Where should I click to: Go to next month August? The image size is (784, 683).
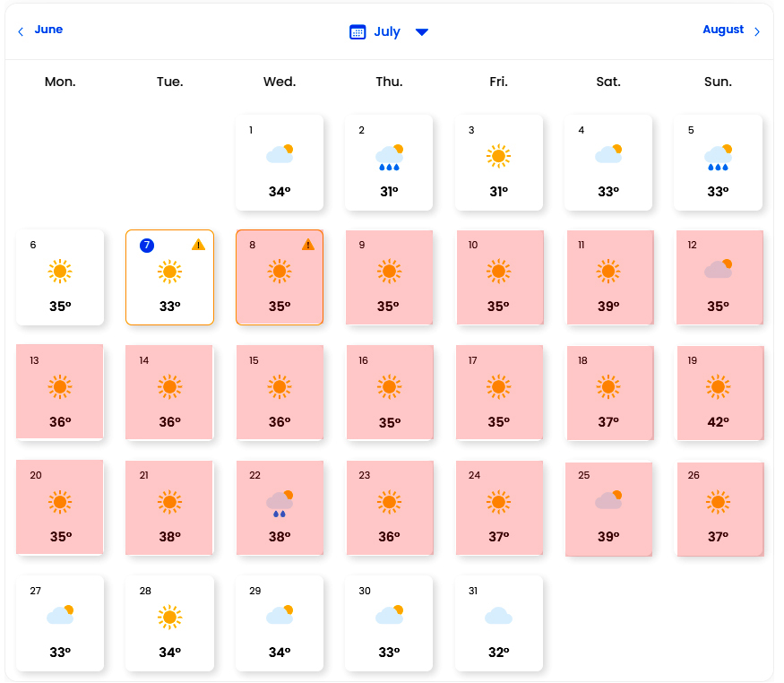pos(722,30)
